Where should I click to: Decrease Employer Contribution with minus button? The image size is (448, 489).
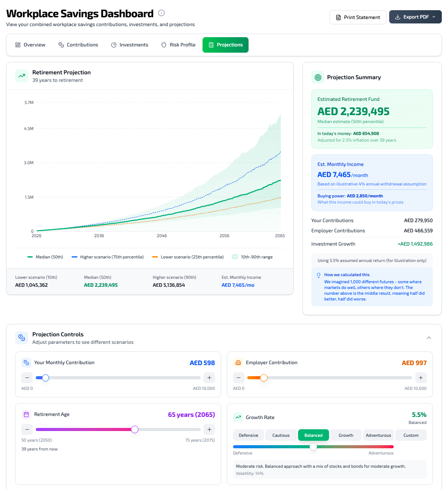coord(238,377)
